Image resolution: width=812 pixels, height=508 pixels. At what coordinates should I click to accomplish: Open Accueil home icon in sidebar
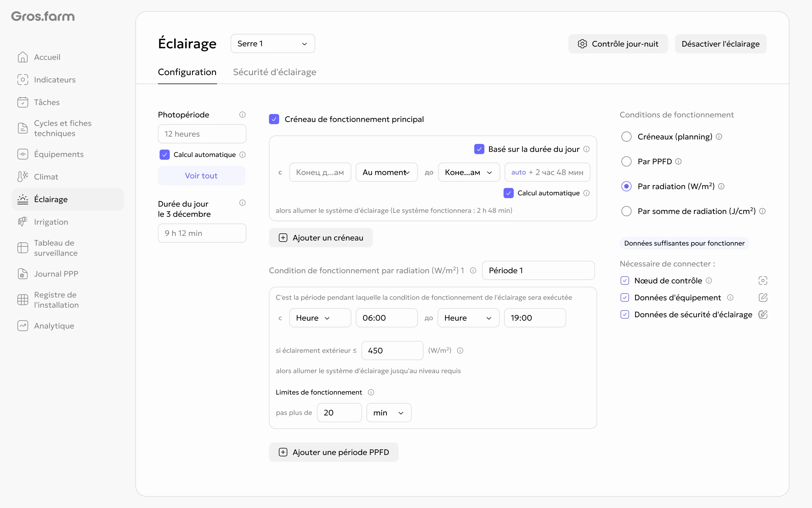coord(23,57)
